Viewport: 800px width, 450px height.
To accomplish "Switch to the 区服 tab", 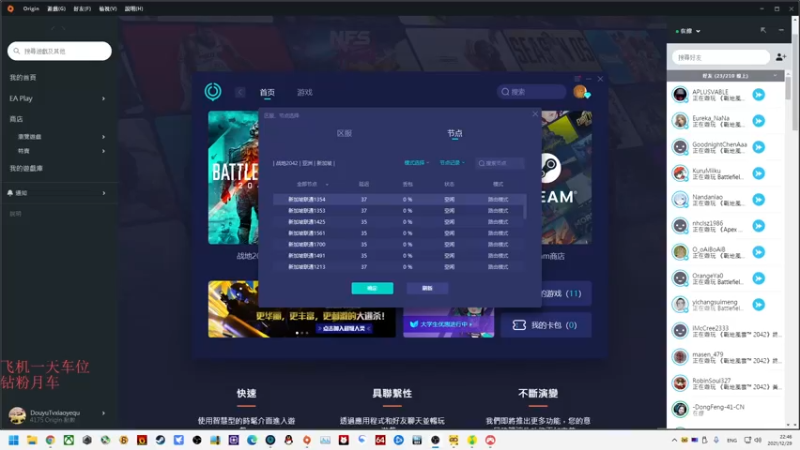I will 344,133.
